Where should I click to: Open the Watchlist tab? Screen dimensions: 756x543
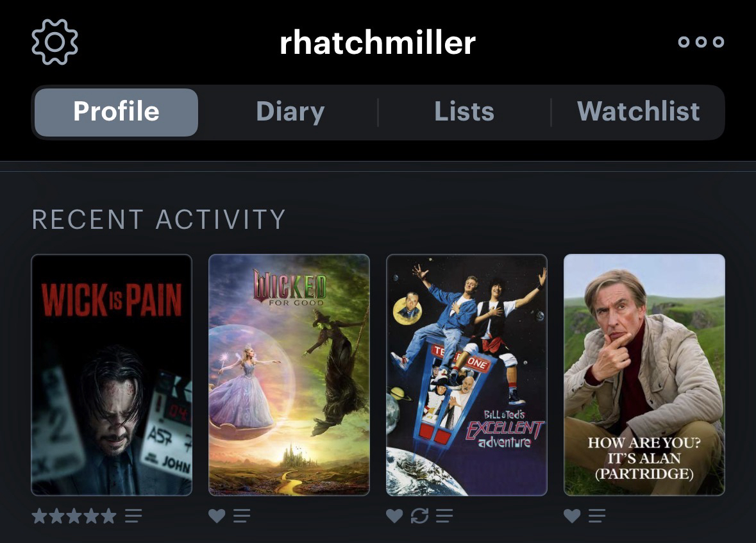(639, 112)
